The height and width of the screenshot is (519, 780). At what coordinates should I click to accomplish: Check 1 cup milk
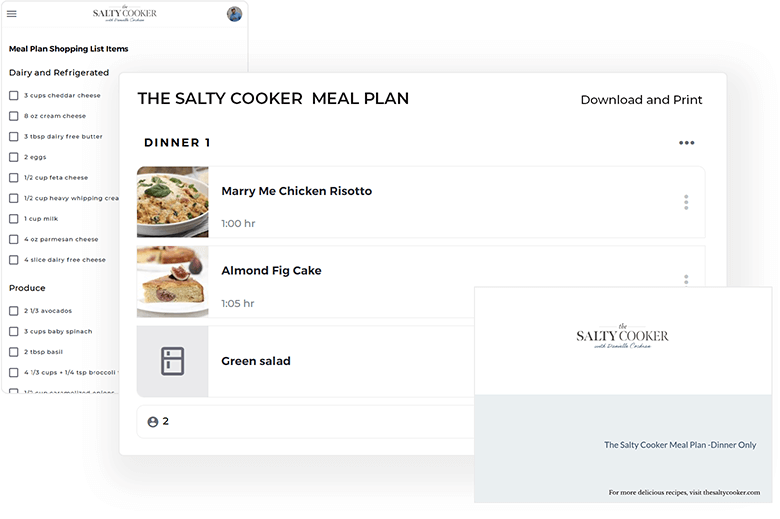tap(14, 218)
